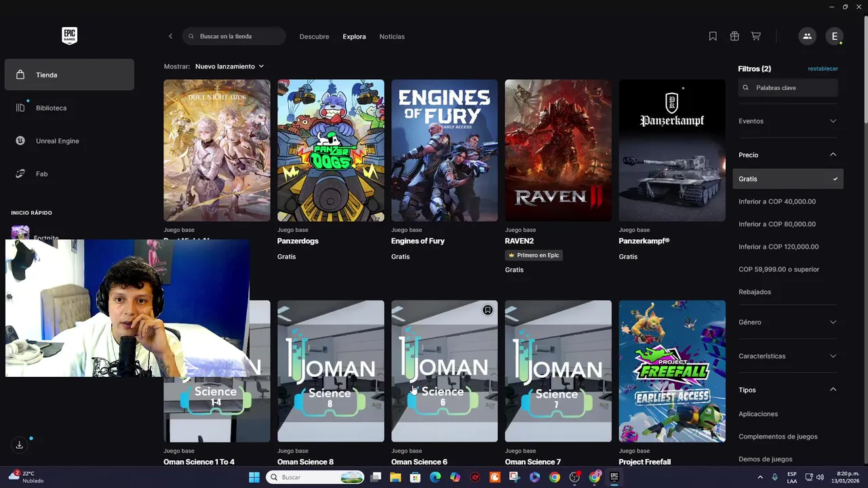
Task: Switch to the Descubre tab
Action: point(314,37)
